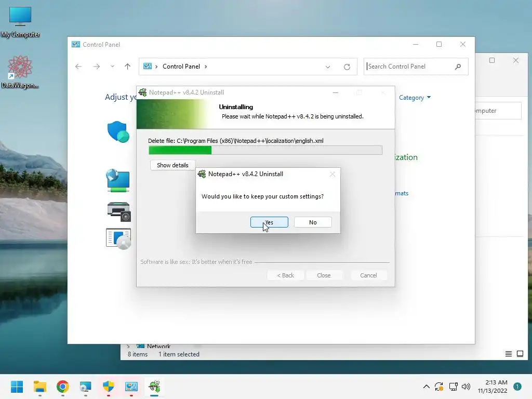Switch to Control Panel taskbar button

tap(131, 387)
